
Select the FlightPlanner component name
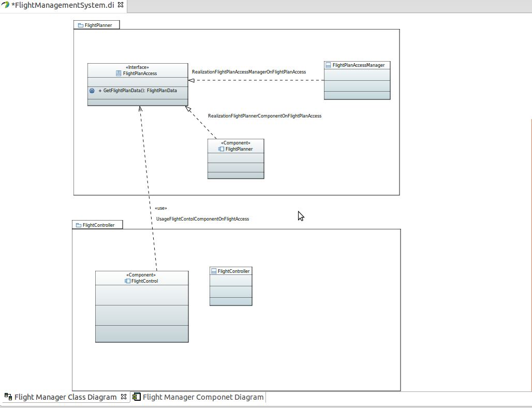click(x=239, y=149)
